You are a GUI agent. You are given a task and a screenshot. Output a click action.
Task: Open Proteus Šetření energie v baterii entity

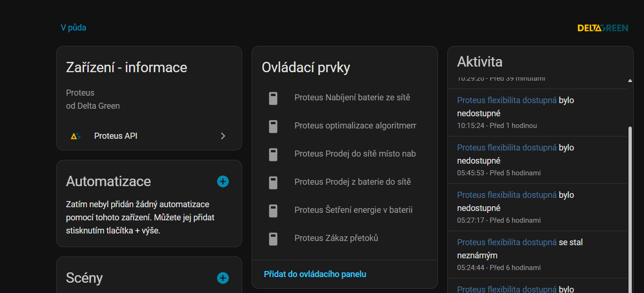[x=353, y=210]
